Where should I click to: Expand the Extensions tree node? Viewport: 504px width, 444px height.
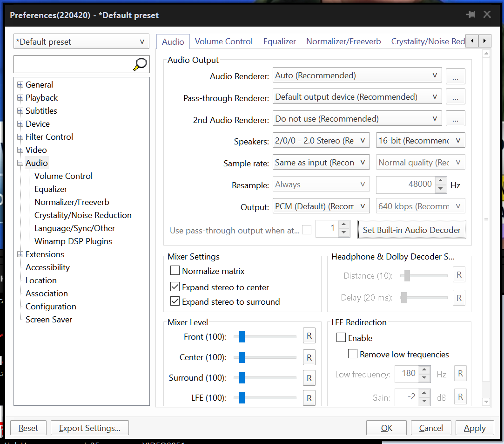pos(20,254)
